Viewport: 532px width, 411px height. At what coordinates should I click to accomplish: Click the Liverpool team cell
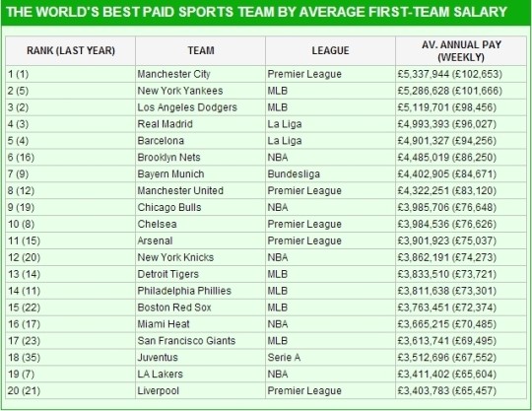201,390
